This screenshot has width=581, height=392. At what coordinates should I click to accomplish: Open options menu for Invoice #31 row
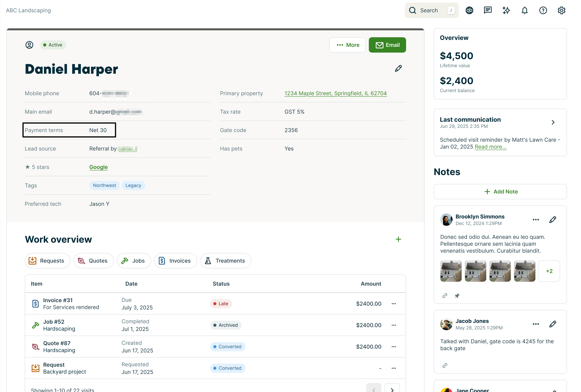(x=393, y=304)
